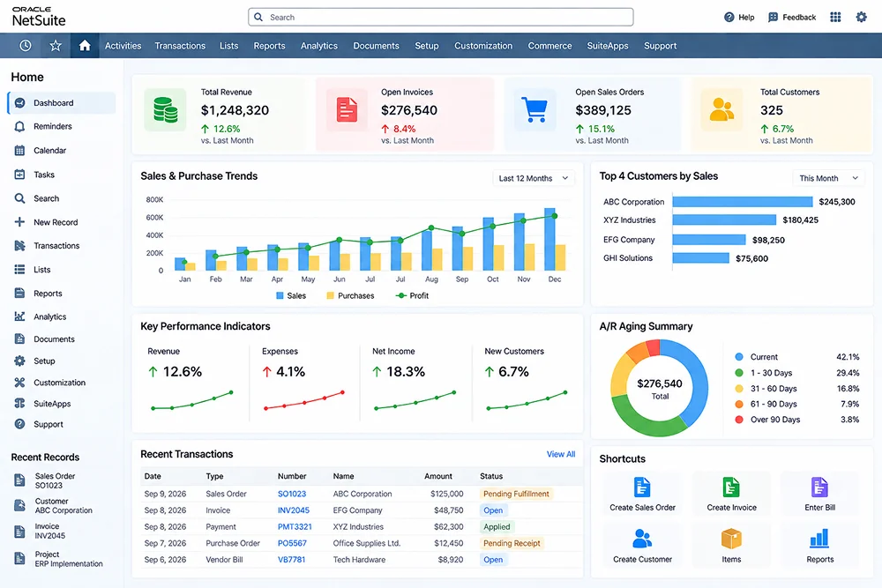The image size is (882, 588).
Task: Open the settings gear icon
Action: click(x=861, y=18)
